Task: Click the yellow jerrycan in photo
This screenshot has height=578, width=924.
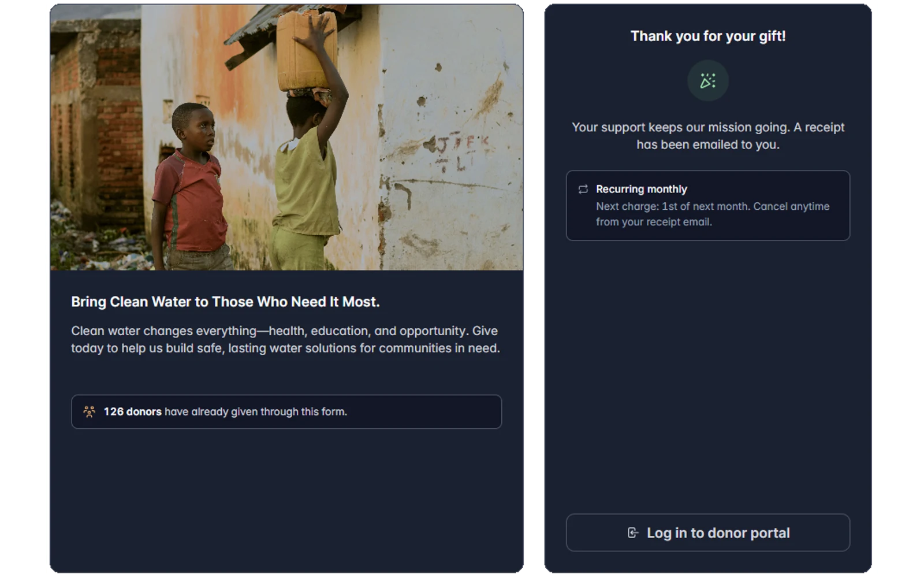Action: tap(305, 51)
